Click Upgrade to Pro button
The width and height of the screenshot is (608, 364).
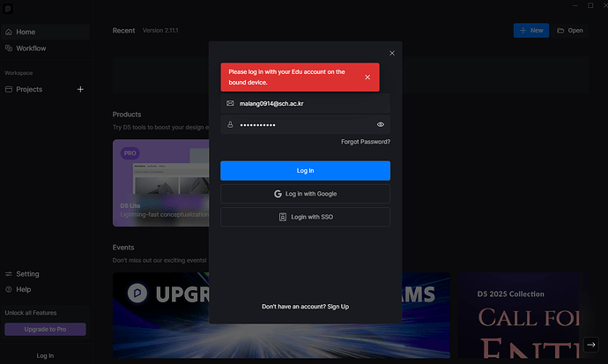(x=45, y=329)
